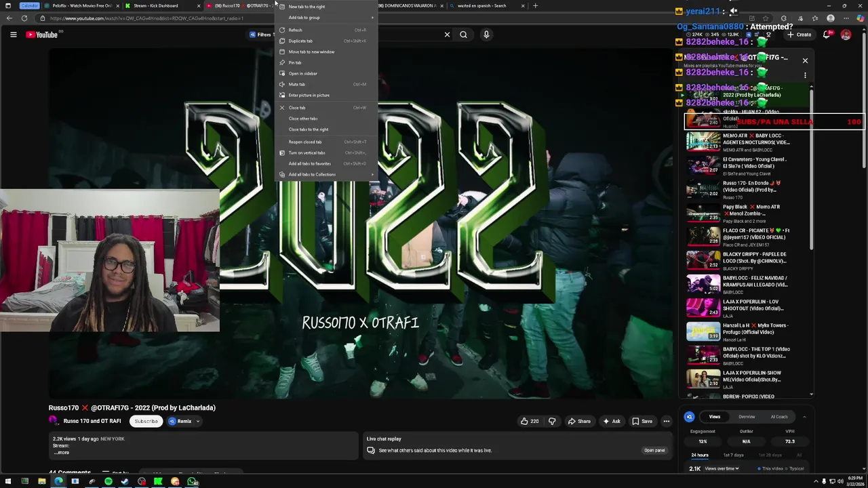The width and height of the screenshot is (868, 488).
Task: Expand Add all tabs to Collections
Action: 325,174
